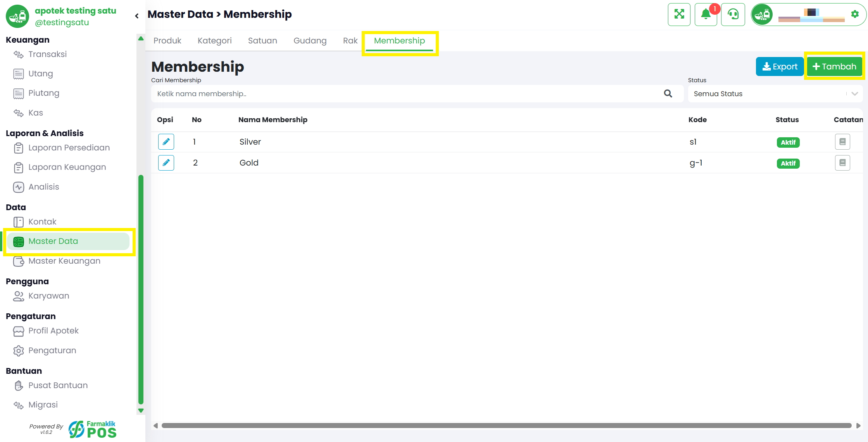The height and width of the screenshot is (442, 868).
Task: Click the Farmaklik POS logo
Action: click(93, 430)
